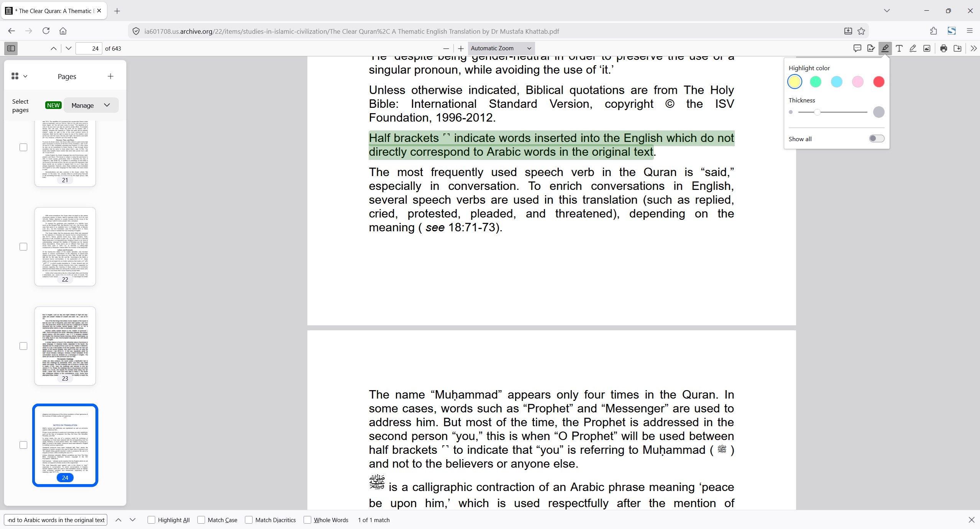Add a page with the Pages plus icon

(x=110, y=76)
